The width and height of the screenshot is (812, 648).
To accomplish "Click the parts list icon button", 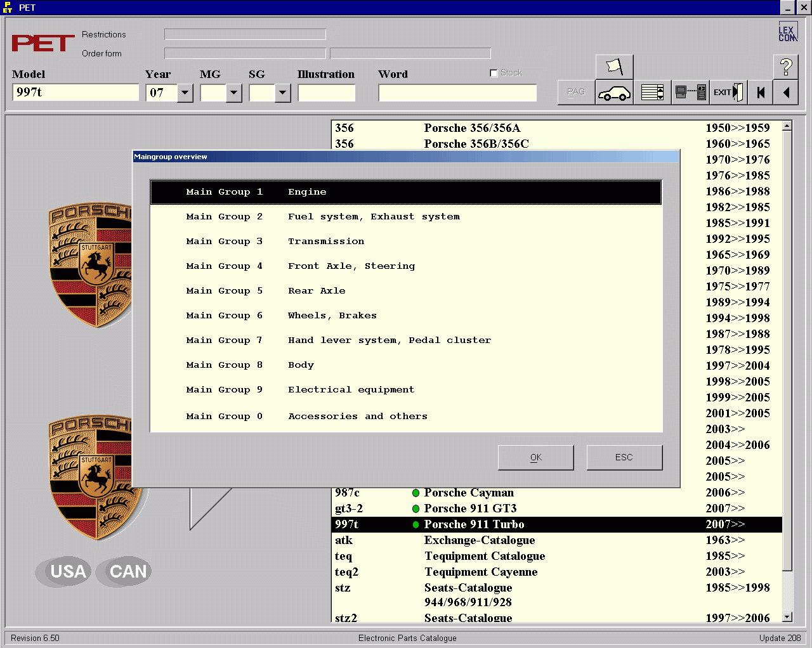I will coord(652,93).
